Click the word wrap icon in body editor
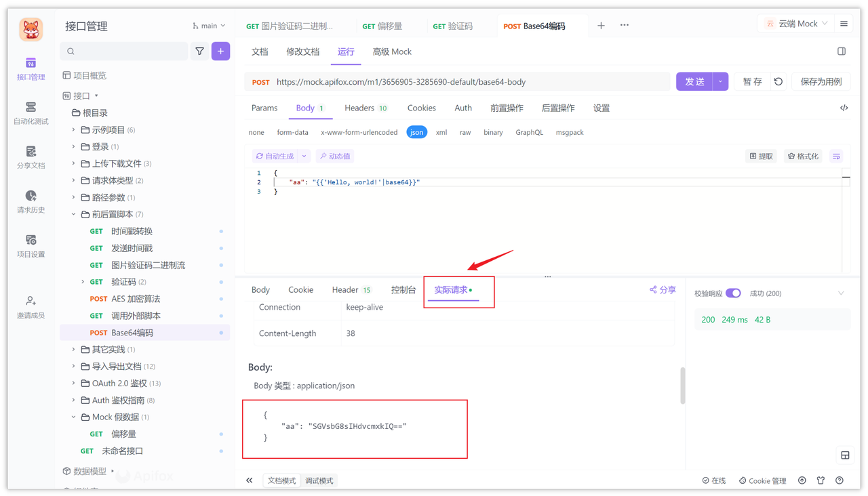The image size is (868, 496). point(837,157)
